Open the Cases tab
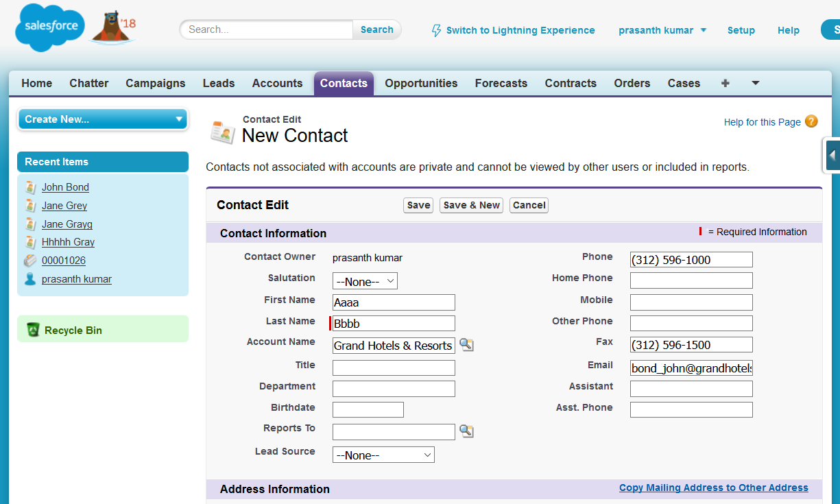The height and width of the screenshot is (504, 840). point(684,83)
